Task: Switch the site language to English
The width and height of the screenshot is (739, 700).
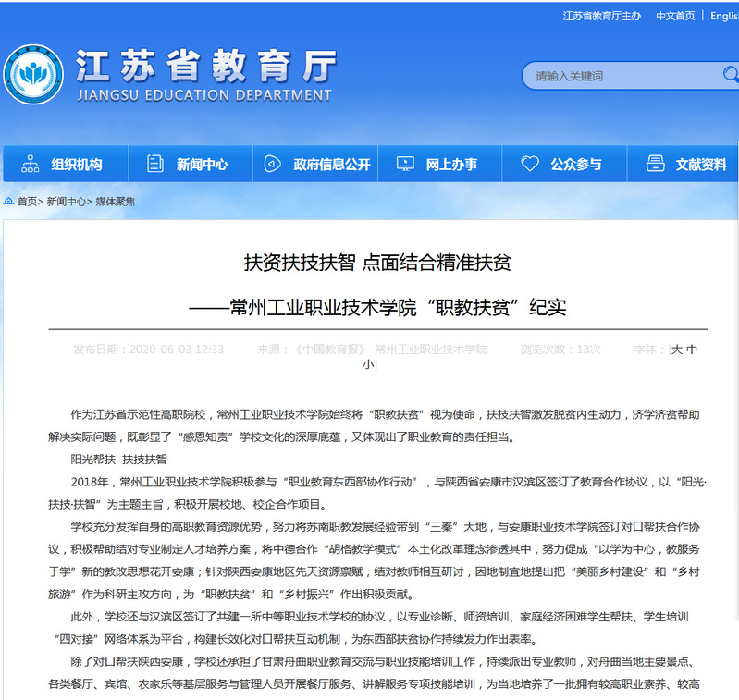Action: point(724,17)
